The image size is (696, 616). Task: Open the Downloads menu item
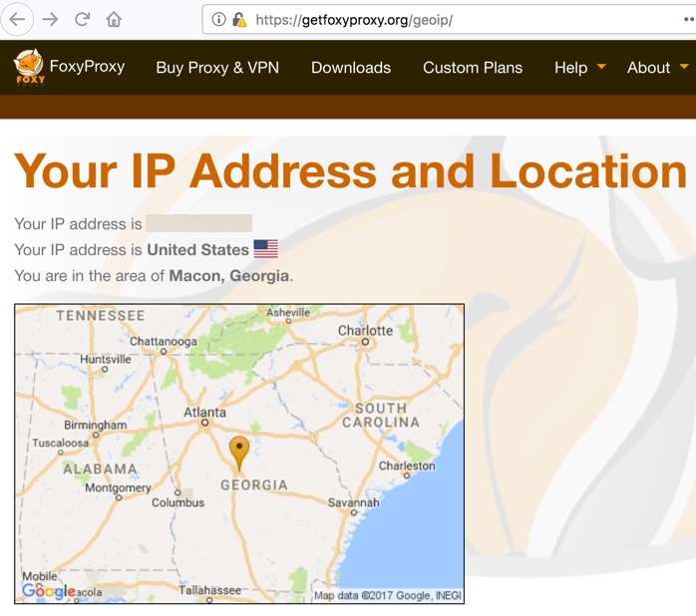pos(351,68)
